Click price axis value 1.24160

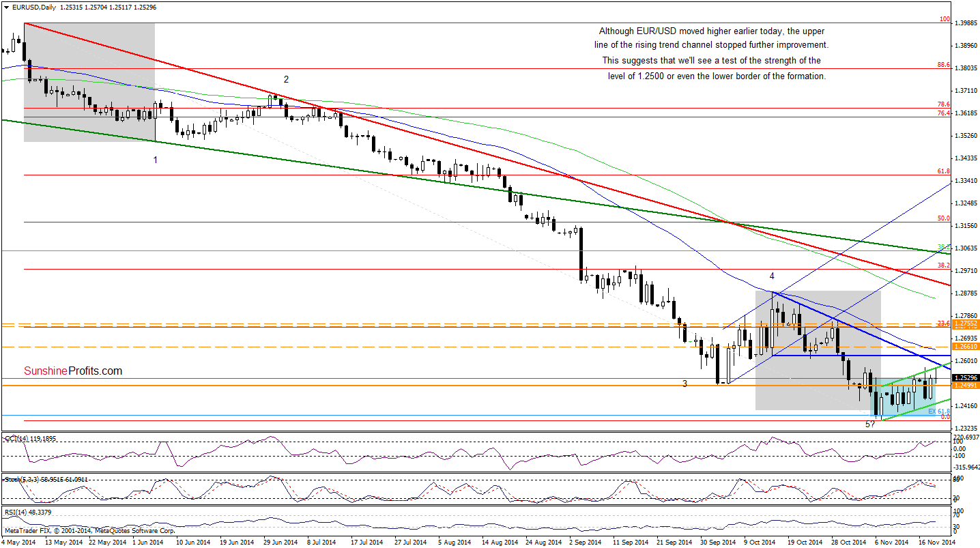(x=966, y=406)
